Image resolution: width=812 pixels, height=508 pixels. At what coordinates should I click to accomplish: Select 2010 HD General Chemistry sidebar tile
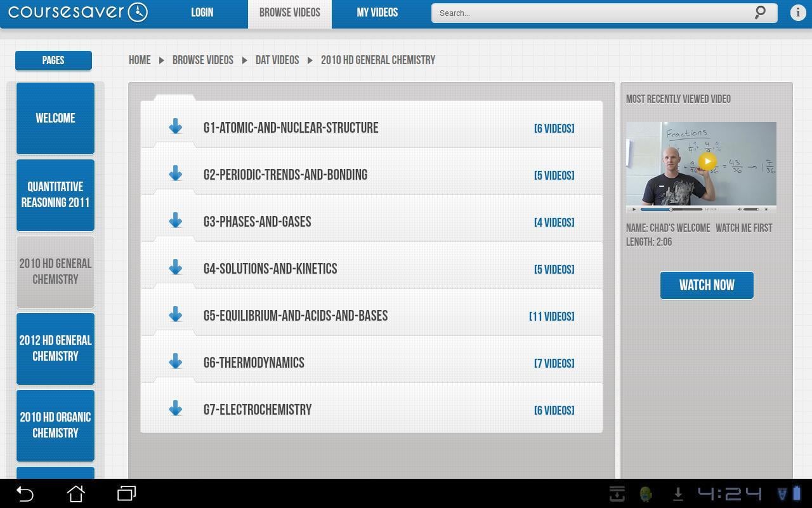[x=55, y=272]
